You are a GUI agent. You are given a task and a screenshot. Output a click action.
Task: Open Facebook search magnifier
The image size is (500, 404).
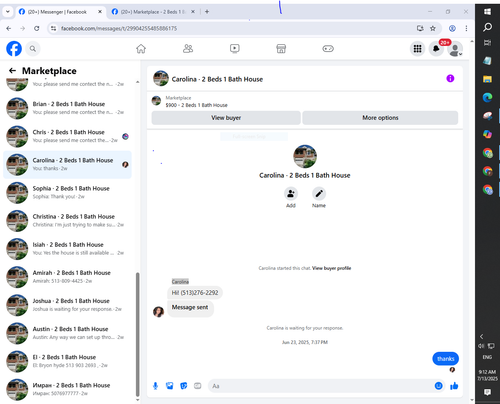pos(33,49)
